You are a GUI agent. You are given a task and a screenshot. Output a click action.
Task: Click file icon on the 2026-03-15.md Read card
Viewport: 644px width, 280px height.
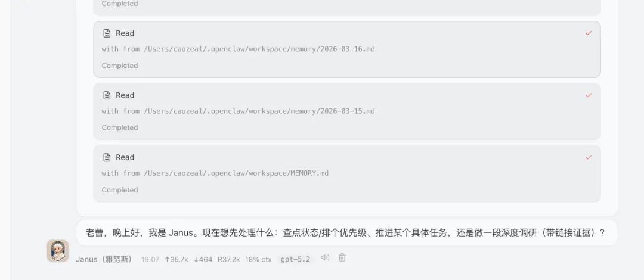coord(107,95)
